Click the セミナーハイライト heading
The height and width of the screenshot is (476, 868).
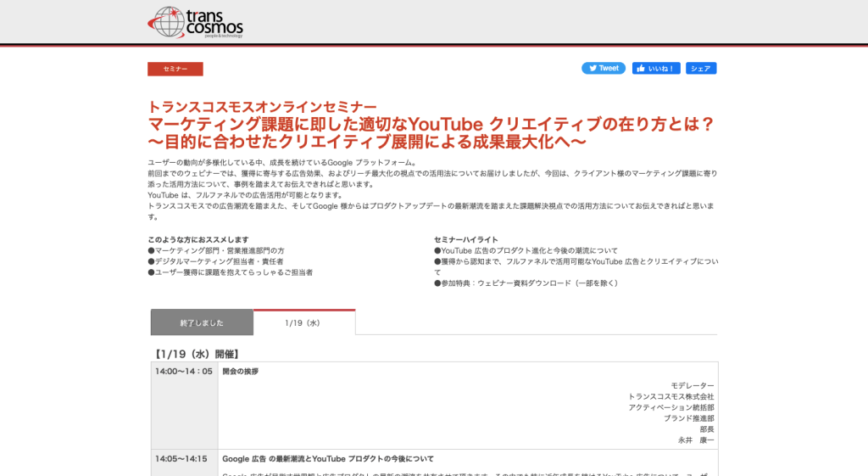click(466, 240)
